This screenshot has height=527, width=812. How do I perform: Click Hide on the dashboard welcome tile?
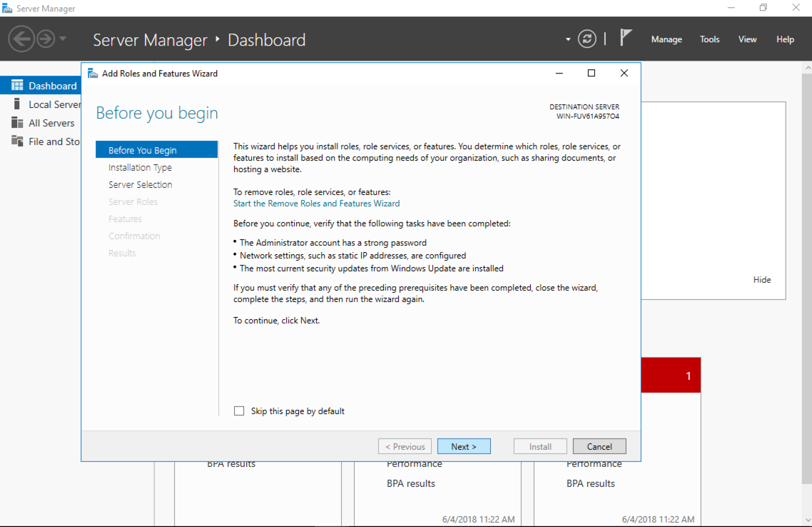[762, 280]
